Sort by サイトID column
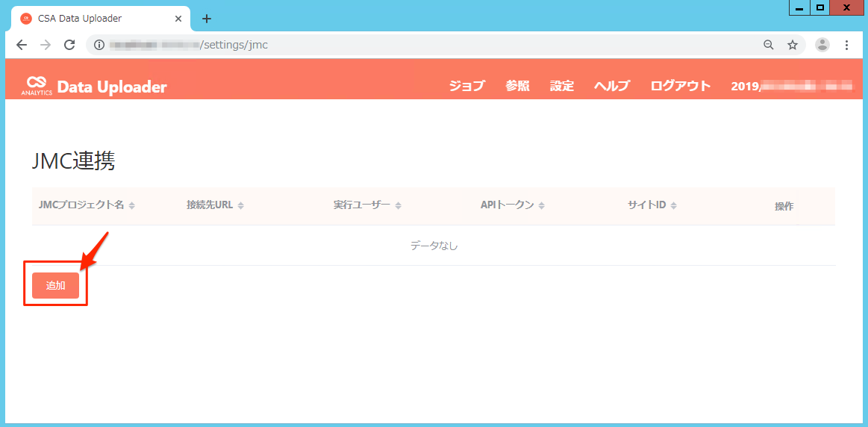Image resolution: width=868 pixels, height=427 pixels. tap(652, 205)
